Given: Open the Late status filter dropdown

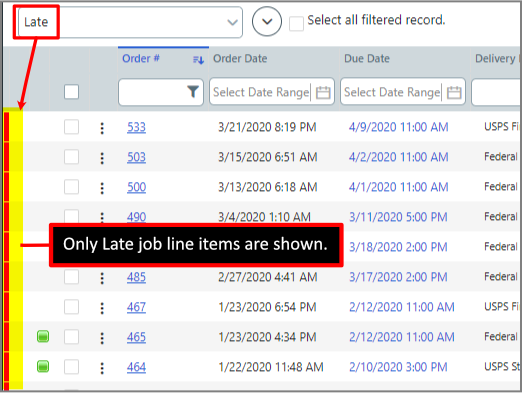Looking at the screenshot, I should [130, 22].
